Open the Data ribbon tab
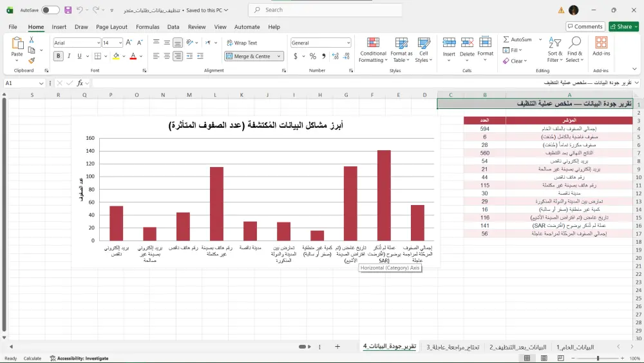Image resolution: width=644 pixels, height=363 pixels. [x=173, y=26]
